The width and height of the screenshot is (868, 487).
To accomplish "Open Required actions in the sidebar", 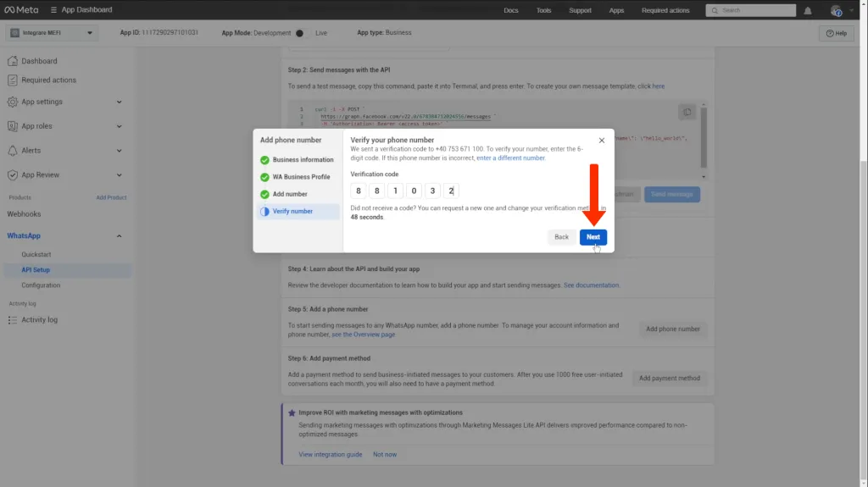I will pyautogui.click(x=48, y=80).
